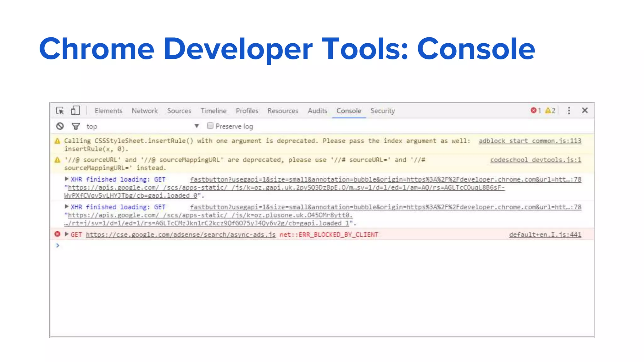
Task: Go to the Profiles tab
Action: click(247, 111)
